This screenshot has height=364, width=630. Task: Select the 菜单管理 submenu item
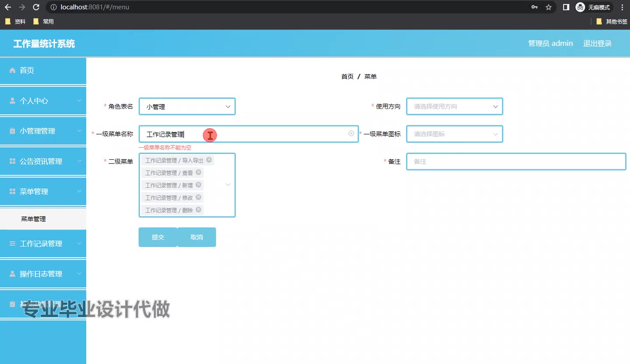tap(43, 219)
